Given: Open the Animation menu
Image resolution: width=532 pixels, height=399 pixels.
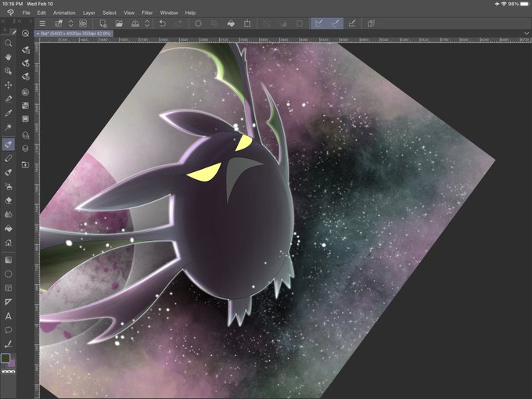Looking at the screenshot, I should (64, 13).
